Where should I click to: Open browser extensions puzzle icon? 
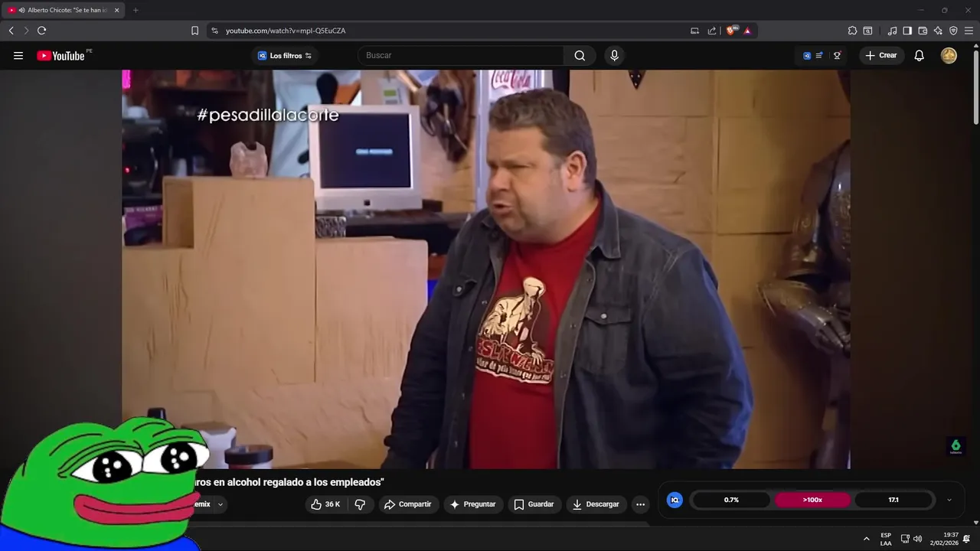[852, 31]
